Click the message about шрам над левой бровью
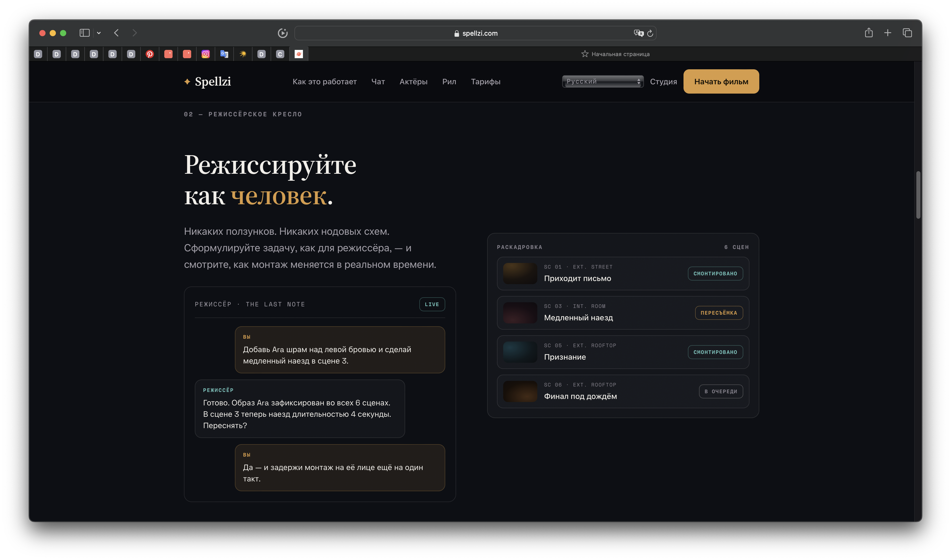Screen dimensions: 951x560 coord(340,350)
